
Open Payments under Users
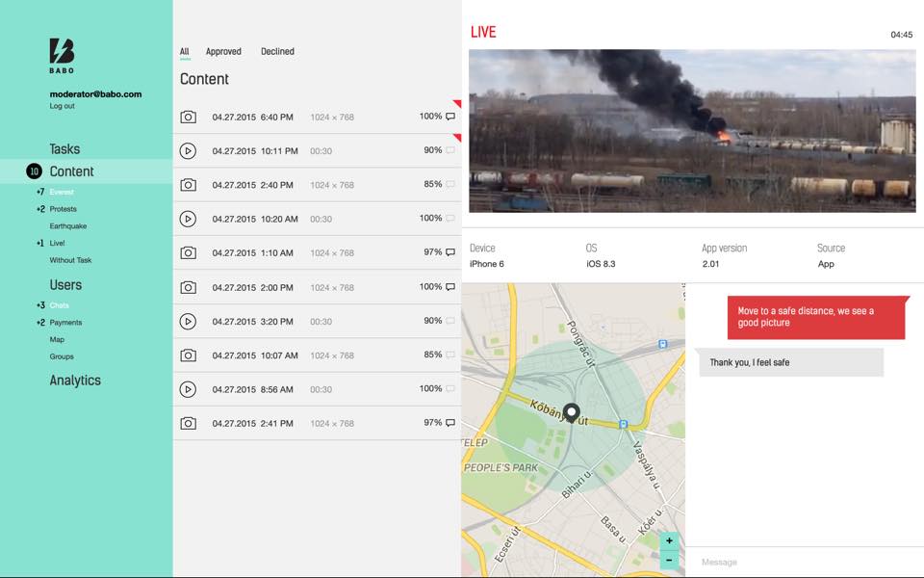point(65,323)
